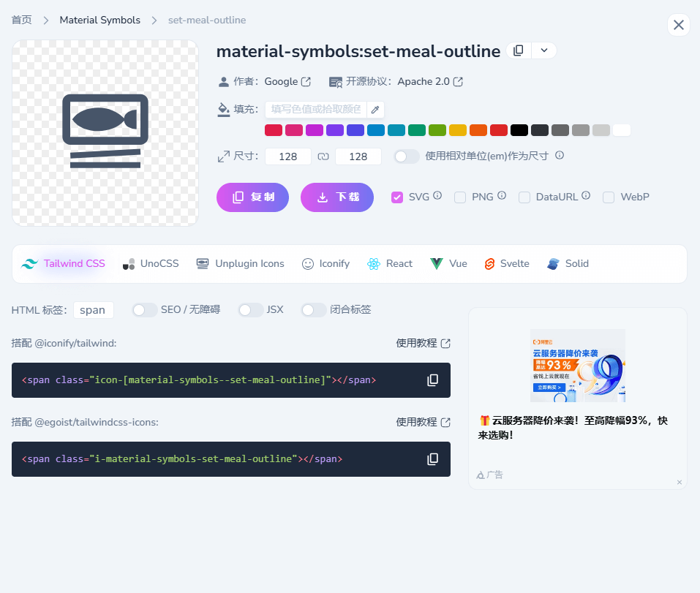700x593 pixels.
Task: Switch to the Svelte tab
Action: tap(507, 264)
